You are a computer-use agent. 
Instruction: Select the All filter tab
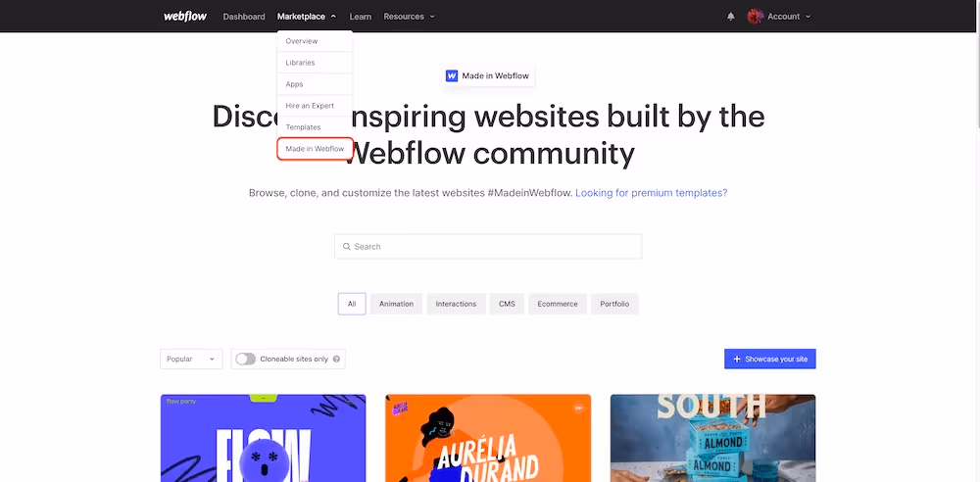352,304
